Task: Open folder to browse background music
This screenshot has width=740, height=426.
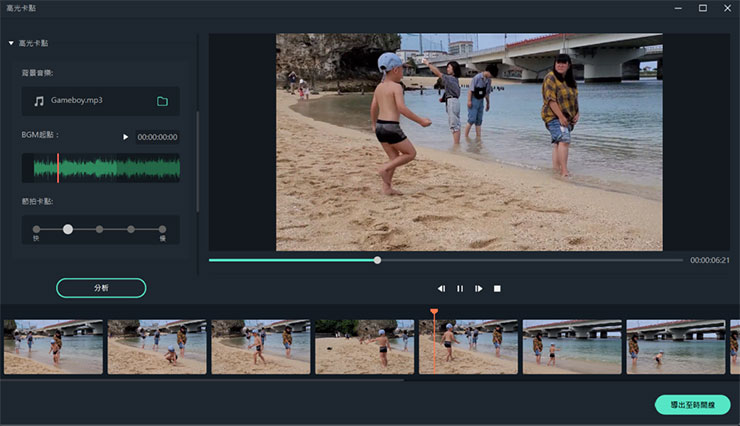Action: coord(162,101)
